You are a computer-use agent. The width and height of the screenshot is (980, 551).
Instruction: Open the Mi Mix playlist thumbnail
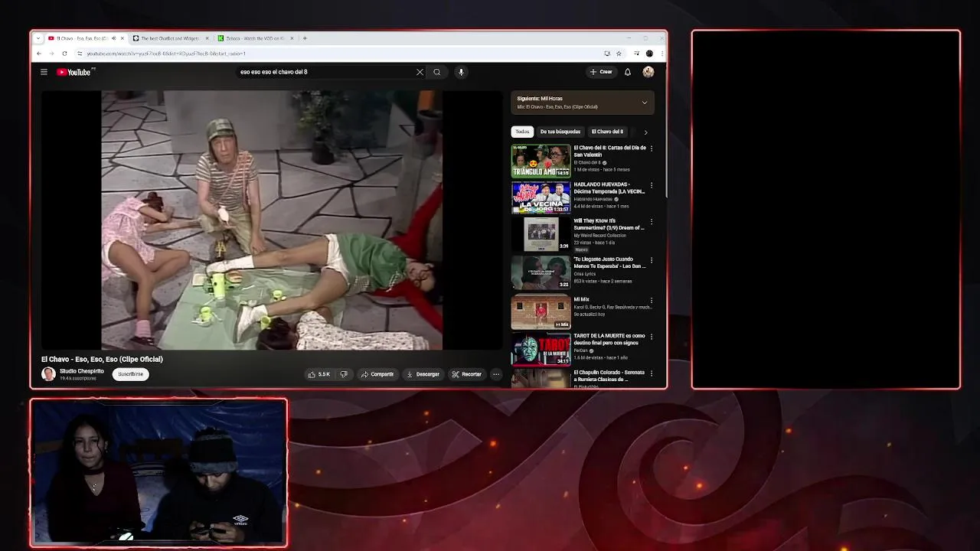click(x=541, y=312)
